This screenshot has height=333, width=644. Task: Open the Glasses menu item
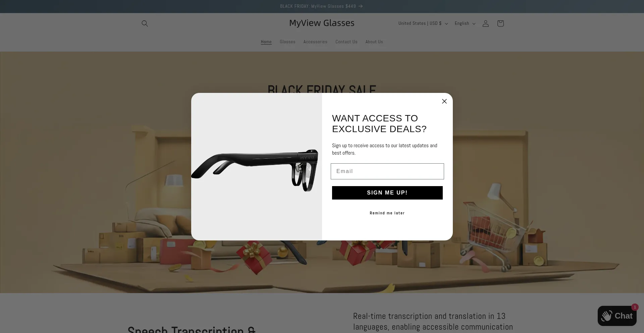click(287, 42)
